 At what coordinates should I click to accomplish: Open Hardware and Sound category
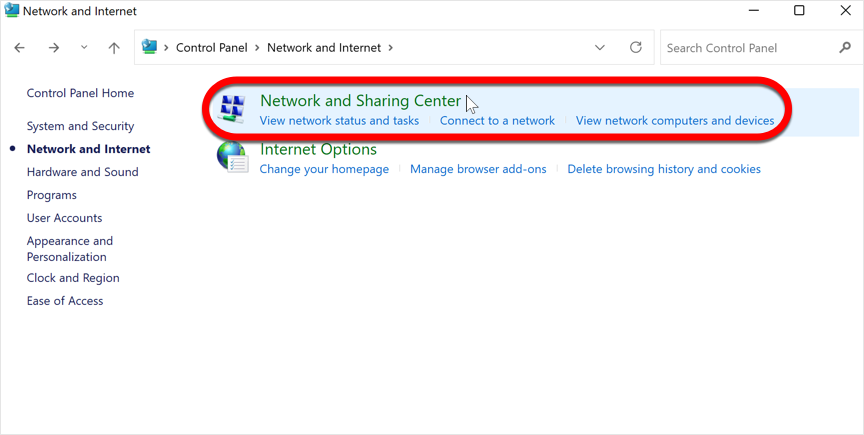click(x=83, y=172)
